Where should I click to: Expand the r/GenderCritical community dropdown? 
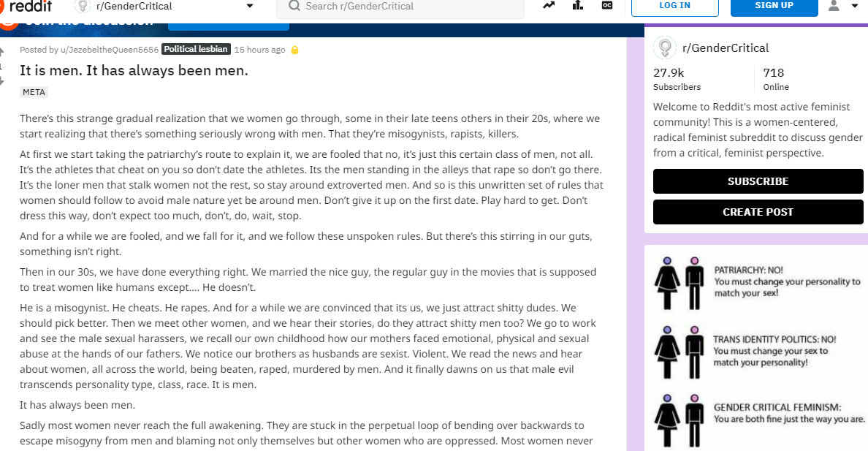[250, 6]
